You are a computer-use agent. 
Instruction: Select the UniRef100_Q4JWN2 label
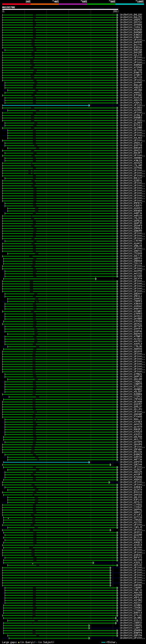(x=131, y=618)
